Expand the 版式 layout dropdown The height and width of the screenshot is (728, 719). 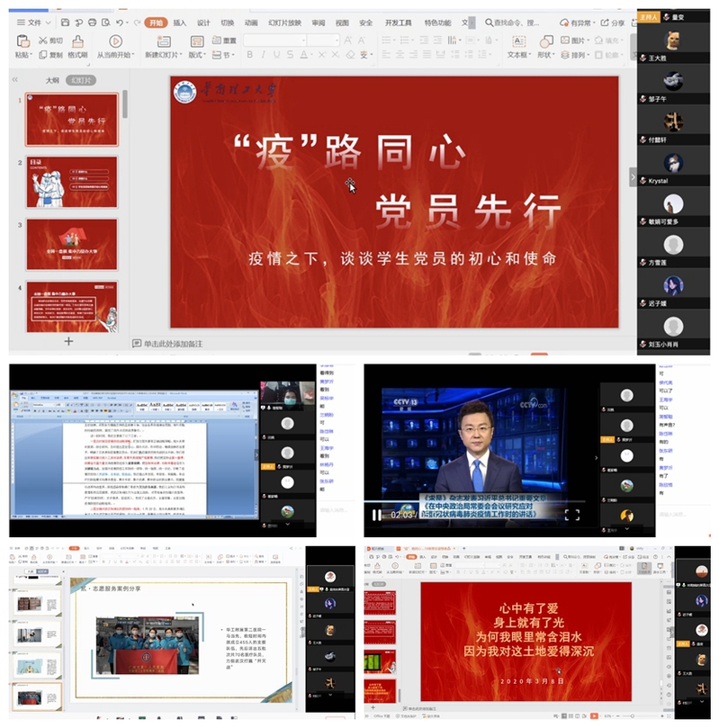pos(196,55)
